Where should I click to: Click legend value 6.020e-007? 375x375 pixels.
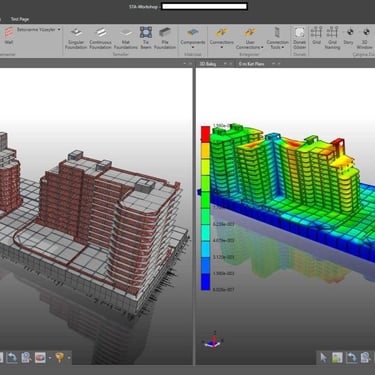pos(223,290)
